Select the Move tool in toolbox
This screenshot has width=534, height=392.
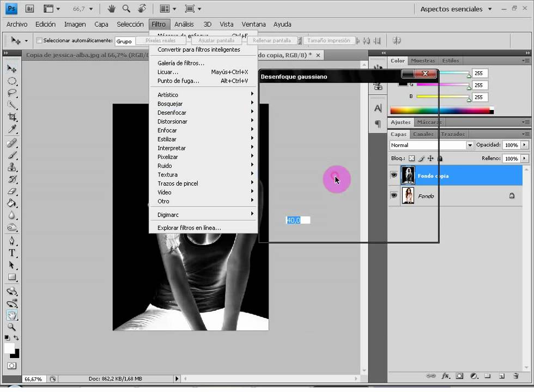[11, 69]
